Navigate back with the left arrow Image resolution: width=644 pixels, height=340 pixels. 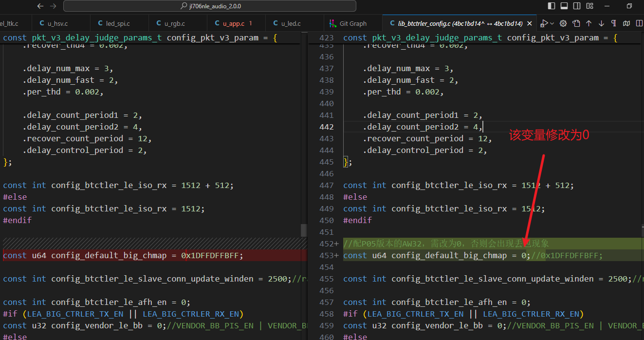click(x=40, y=6)
